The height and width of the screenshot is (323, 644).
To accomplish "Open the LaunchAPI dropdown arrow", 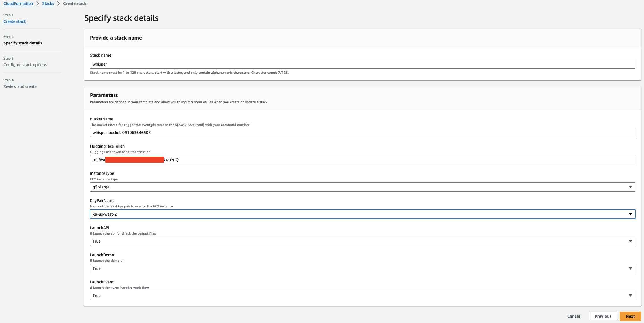I will [x=630, y=241].
